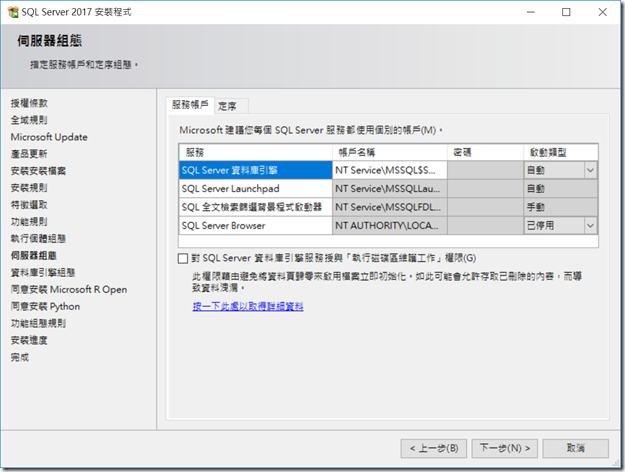Click account name cell NT Service\MSSQLLau...
The height and width of the screenshot is (472, 625).
tap(389, 189)
